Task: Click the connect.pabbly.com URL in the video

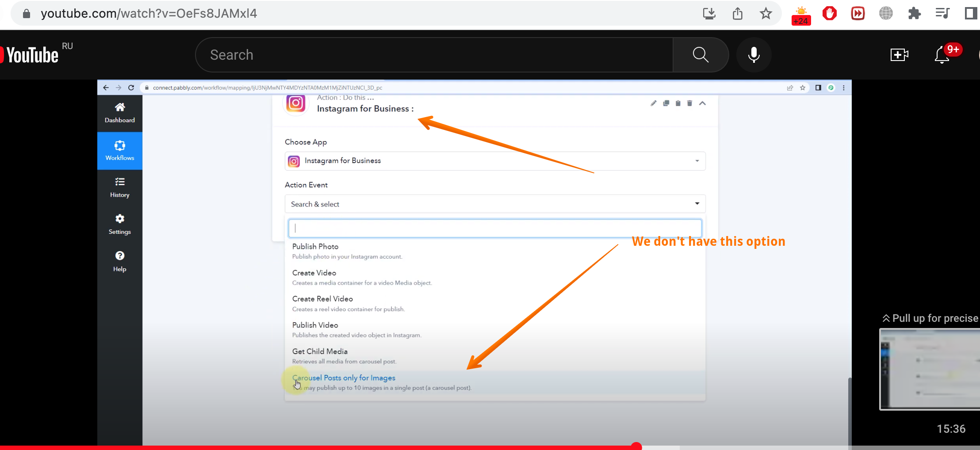Action: [267, 88]
